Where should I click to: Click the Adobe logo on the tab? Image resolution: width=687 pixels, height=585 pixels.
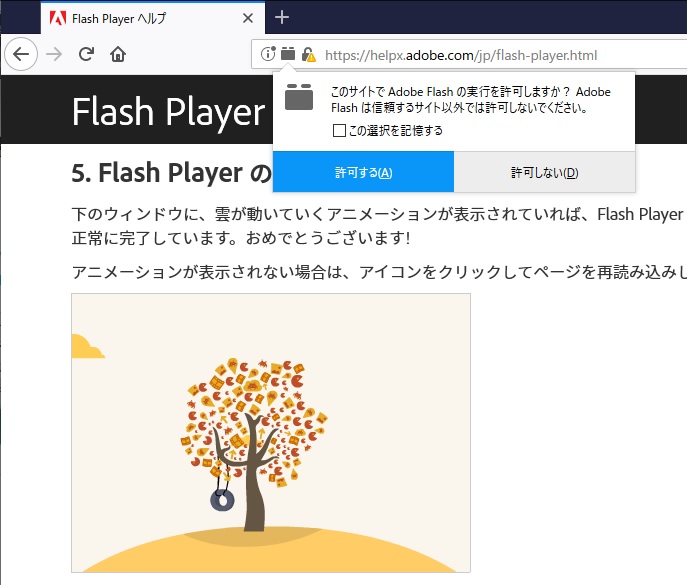(56, 18)
